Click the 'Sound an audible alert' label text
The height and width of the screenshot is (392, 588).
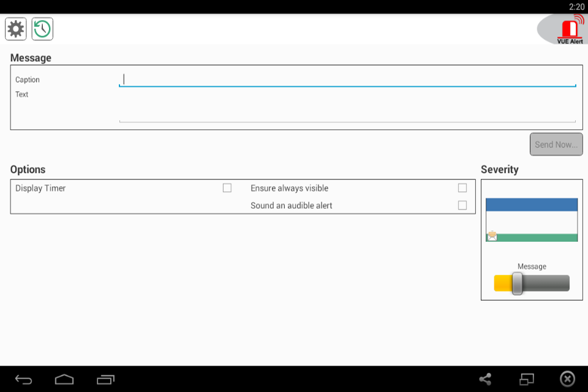coord(292,205)
